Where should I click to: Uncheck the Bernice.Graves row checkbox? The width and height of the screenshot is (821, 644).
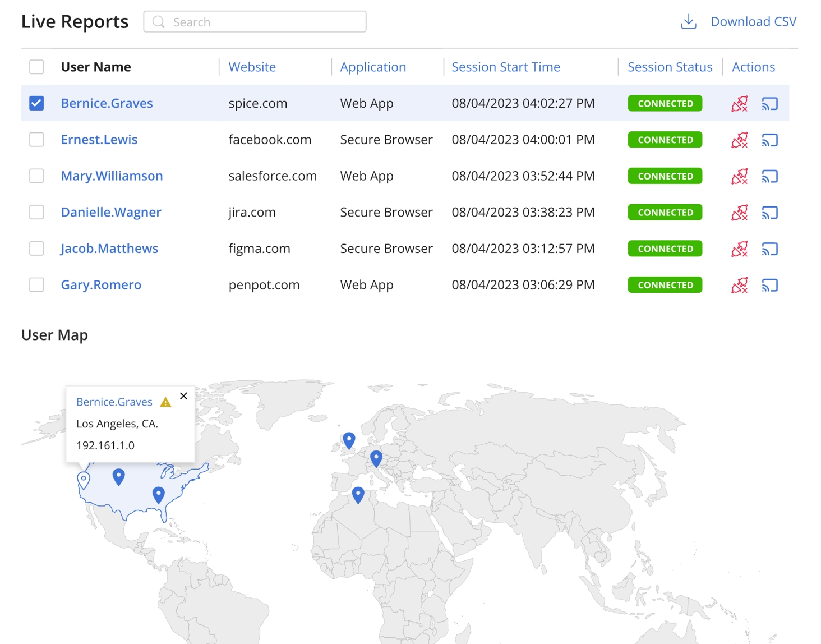point(36,103)
